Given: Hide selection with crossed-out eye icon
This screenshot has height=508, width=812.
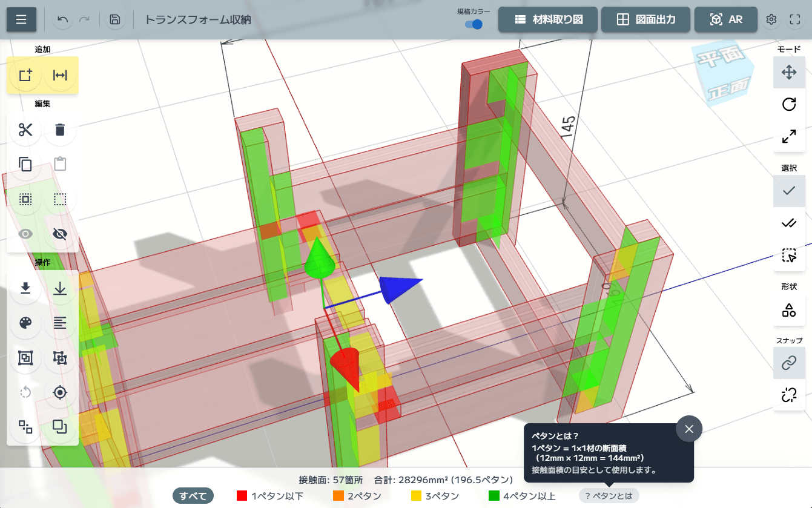Looking at the screenshot, I should click(60, 234).
